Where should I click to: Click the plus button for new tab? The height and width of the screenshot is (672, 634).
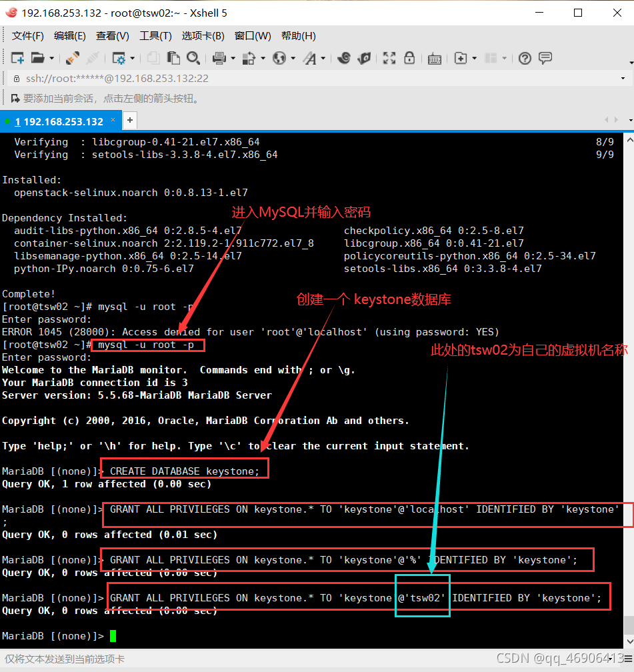tap(130, 121)
